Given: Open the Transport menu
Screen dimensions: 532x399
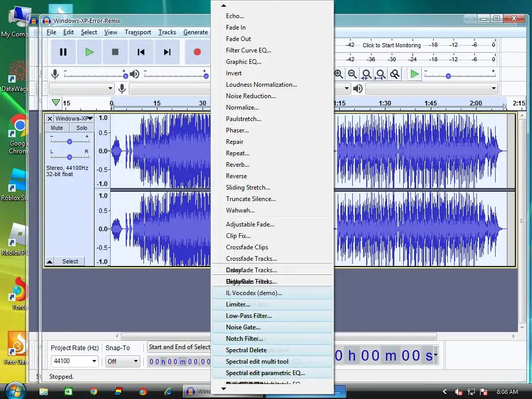Looking at the screenshot, I should (x=138, y=32).
